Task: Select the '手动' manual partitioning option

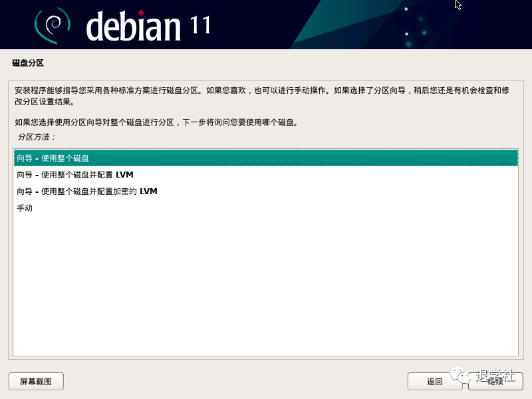Action: [266, 208]
